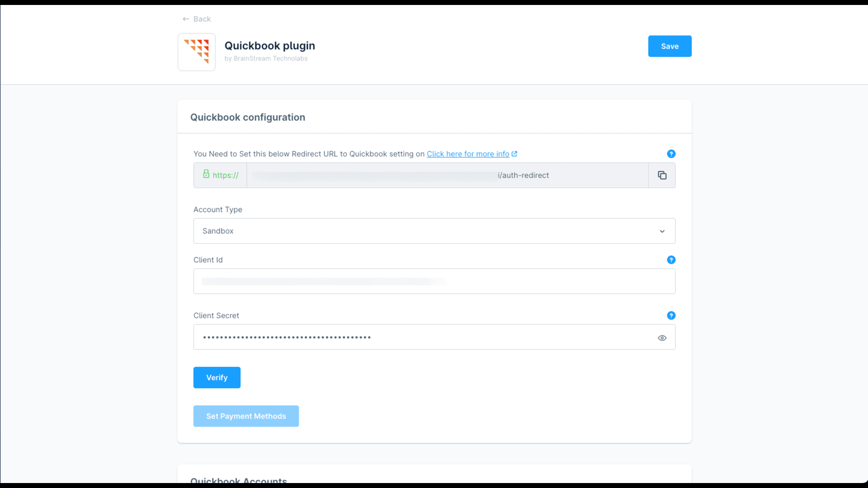The image size is (868, 488).
Task: Click help icon next to Client Secret
Action: (x=671, y=315)
